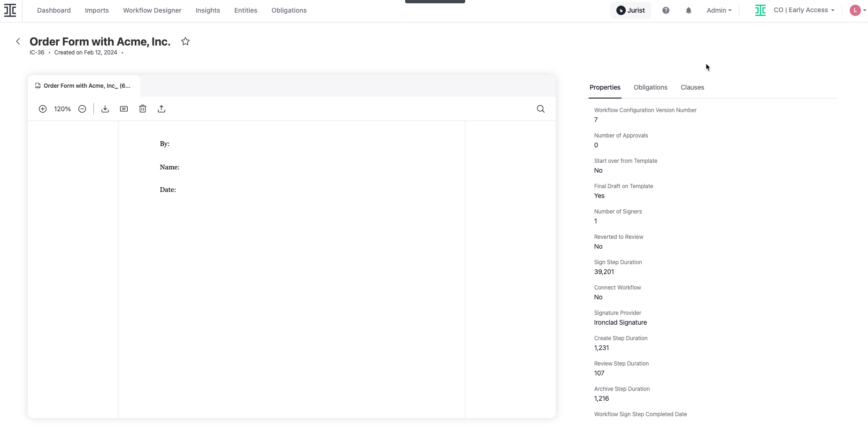Click the Number of Approvals label
Viewport: 868px width, 427px height.
(x=621, y=136)
